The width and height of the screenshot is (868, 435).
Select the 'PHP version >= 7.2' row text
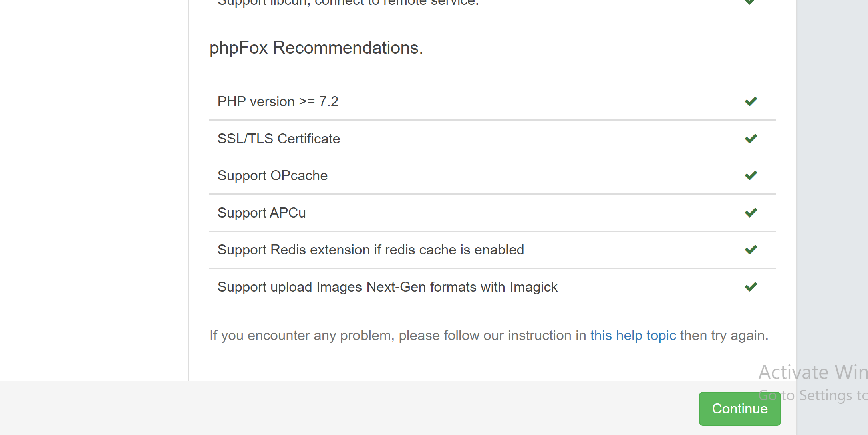click(278, 101)
